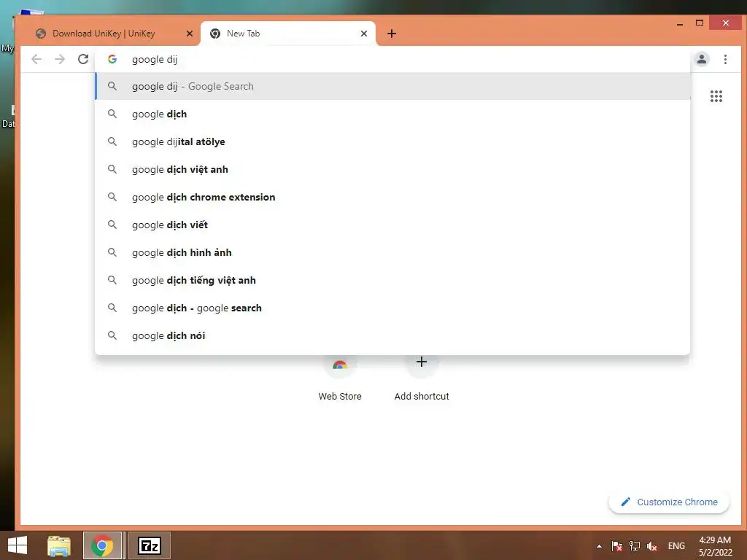Select 'google dịch chrome extension' suggestion

coord(392,197)
